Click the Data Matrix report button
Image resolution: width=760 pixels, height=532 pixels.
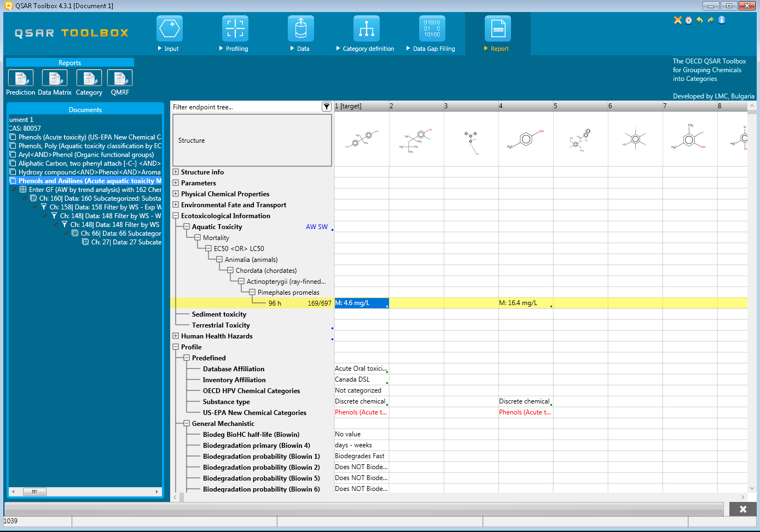coord(55,78)
